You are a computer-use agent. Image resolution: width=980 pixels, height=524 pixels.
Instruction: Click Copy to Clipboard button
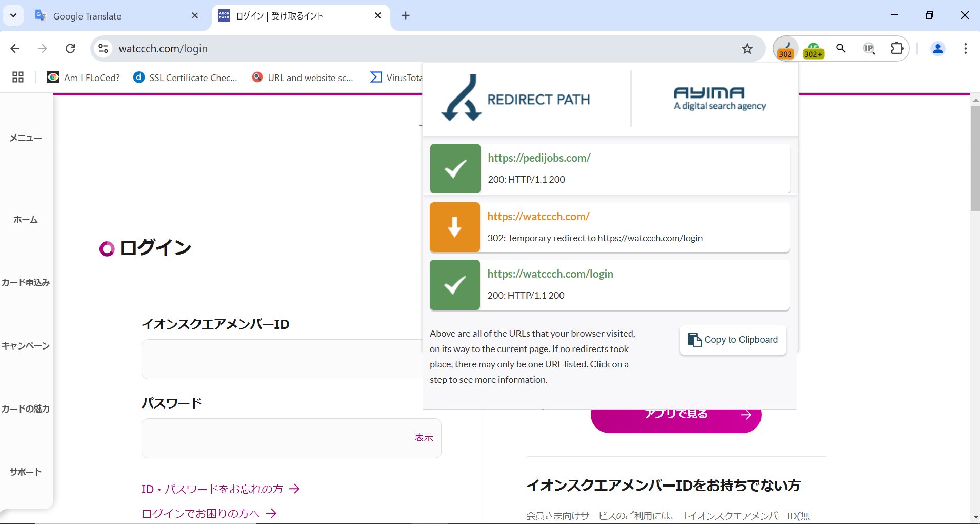pyautogui.click(x=733, y=340)
